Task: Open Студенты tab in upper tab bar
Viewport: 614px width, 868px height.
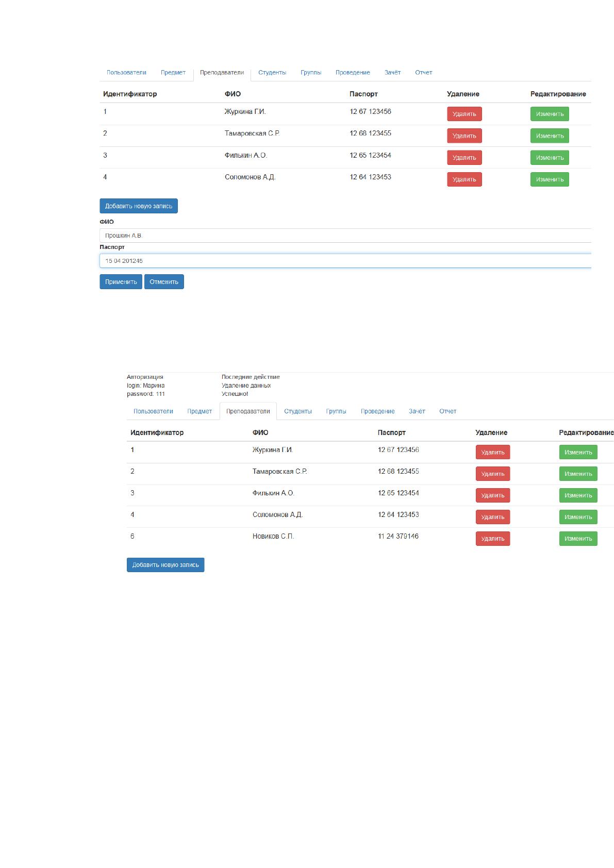Action: (x=272, y=73)
